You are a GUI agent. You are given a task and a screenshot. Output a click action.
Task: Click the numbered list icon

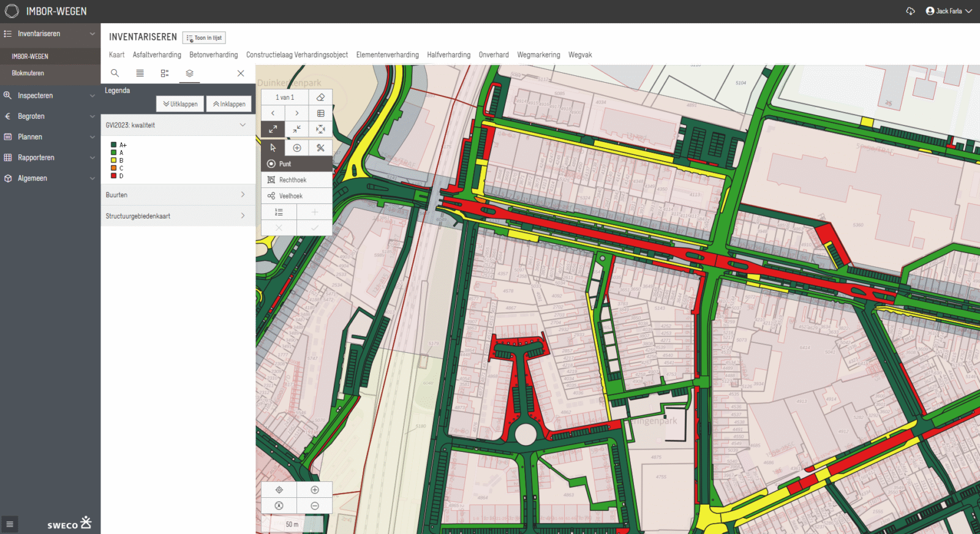point(279,212)
